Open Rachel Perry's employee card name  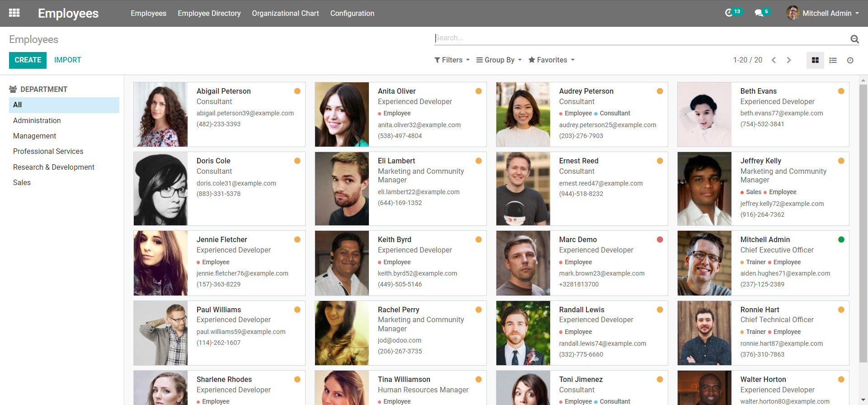[399, 310]
